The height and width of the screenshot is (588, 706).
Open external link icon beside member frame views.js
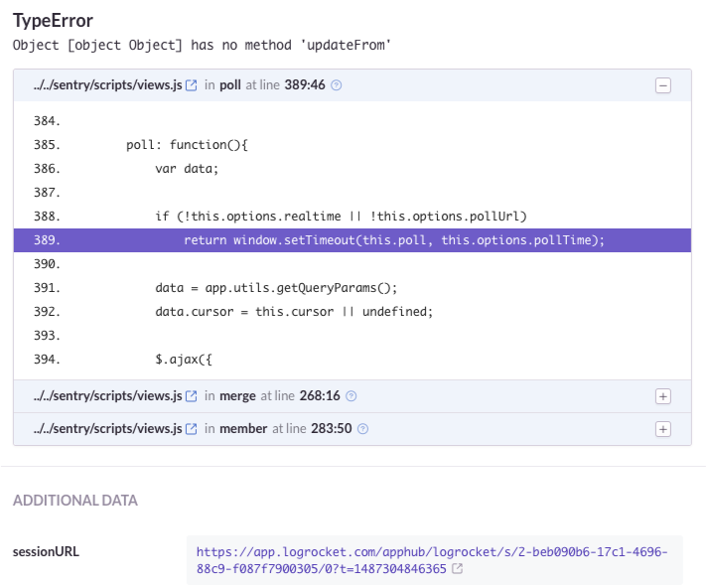[x=192, y=429]
